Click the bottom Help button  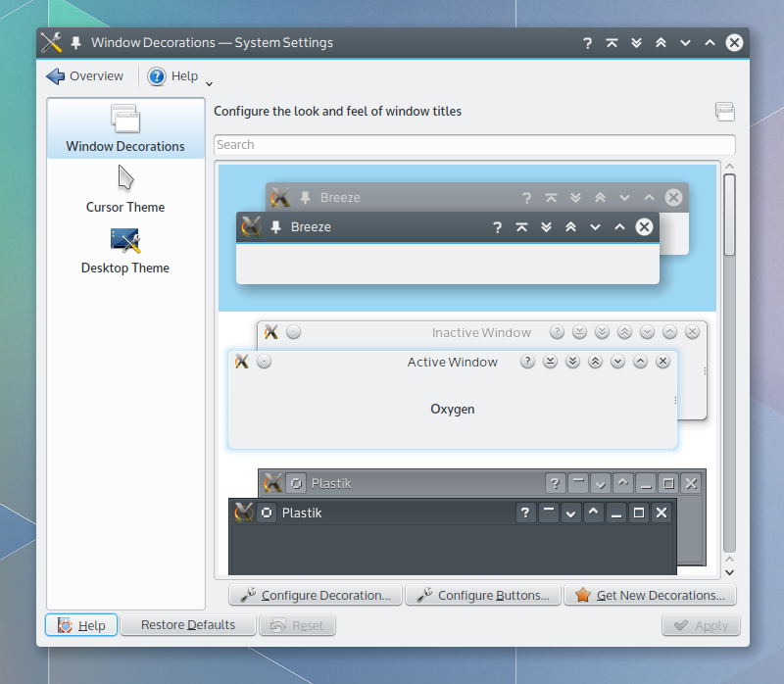click(x=81, y=625)
